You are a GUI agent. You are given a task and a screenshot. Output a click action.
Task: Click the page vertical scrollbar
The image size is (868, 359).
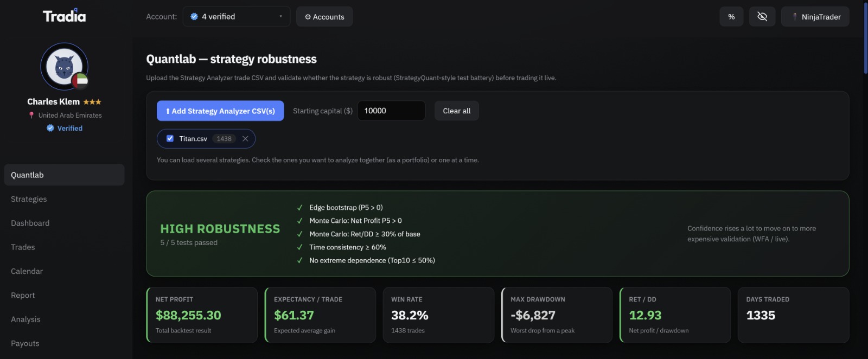tap(865, 38)
